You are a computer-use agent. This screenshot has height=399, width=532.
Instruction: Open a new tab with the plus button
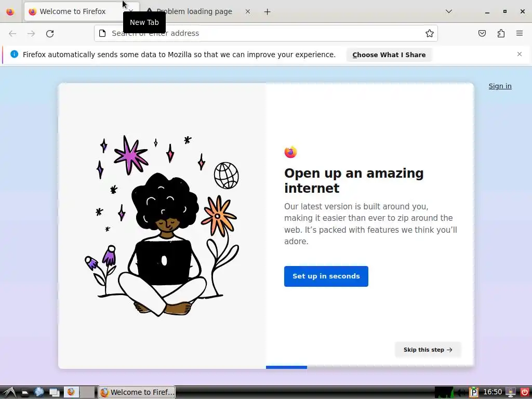pyautogui.click(x=268, y=11)
